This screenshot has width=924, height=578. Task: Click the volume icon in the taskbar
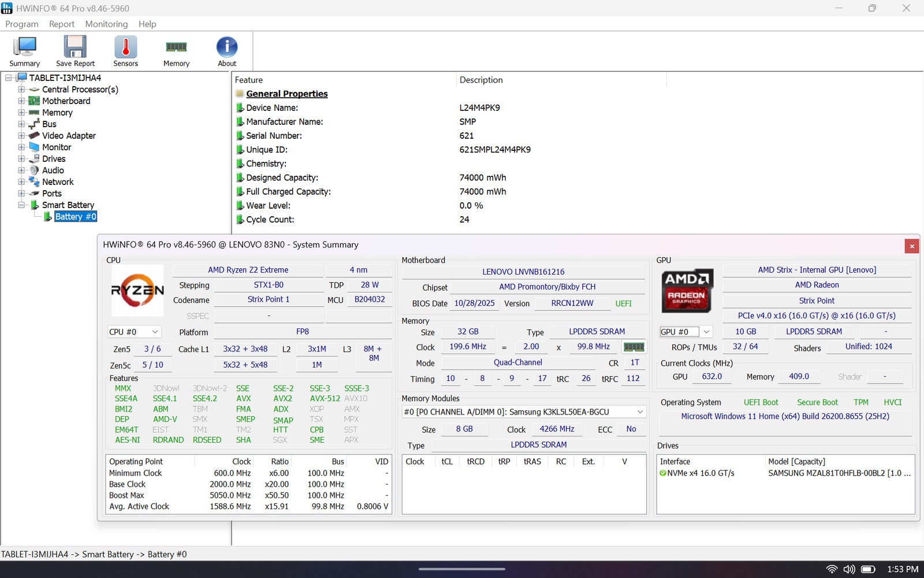click(x=849, y=569)
